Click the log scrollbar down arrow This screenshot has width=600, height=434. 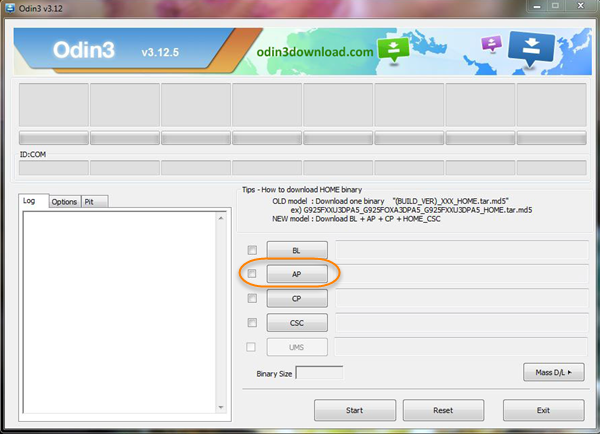[x=221, y=407]
